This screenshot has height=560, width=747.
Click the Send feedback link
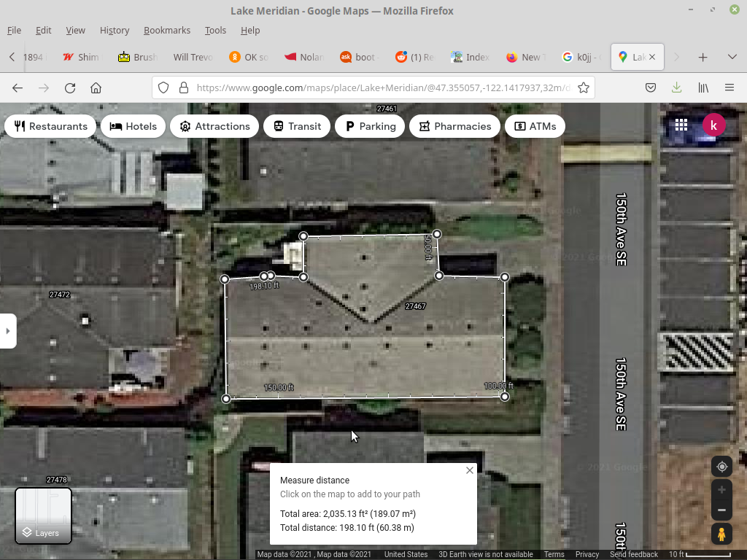[x=633, y=555]
